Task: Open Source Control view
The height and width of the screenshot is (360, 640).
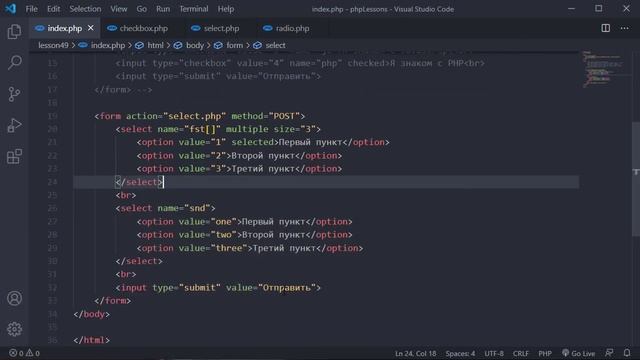Action: (x=14, y=94)
